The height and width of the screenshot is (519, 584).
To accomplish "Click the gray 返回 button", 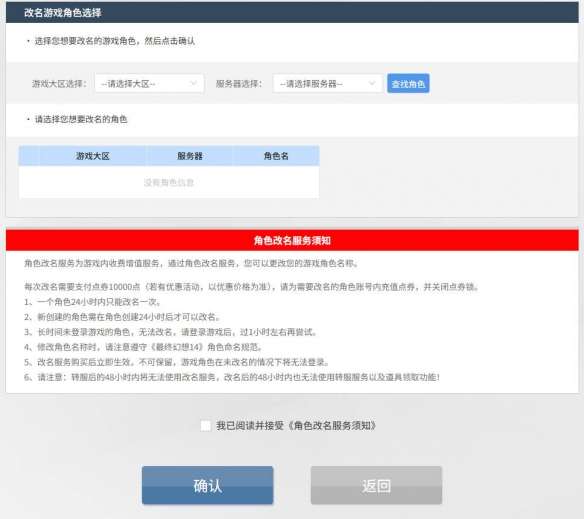I will pos(376,485).
